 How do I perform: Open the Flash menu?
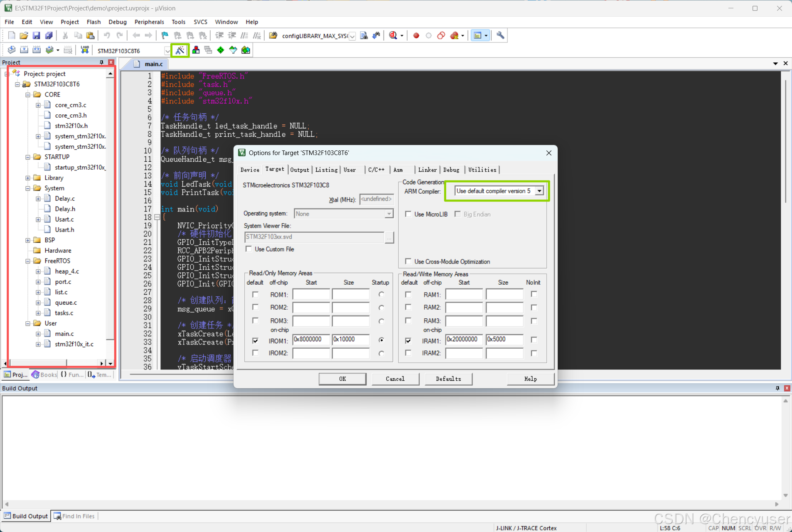click(x=93, y=22)
